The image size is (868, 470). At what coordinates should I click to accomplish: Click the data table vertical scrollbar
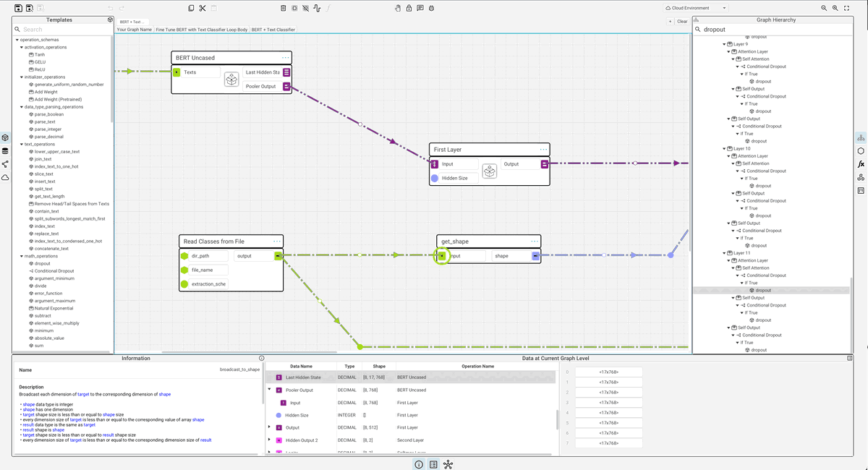[x=557, y=419]
